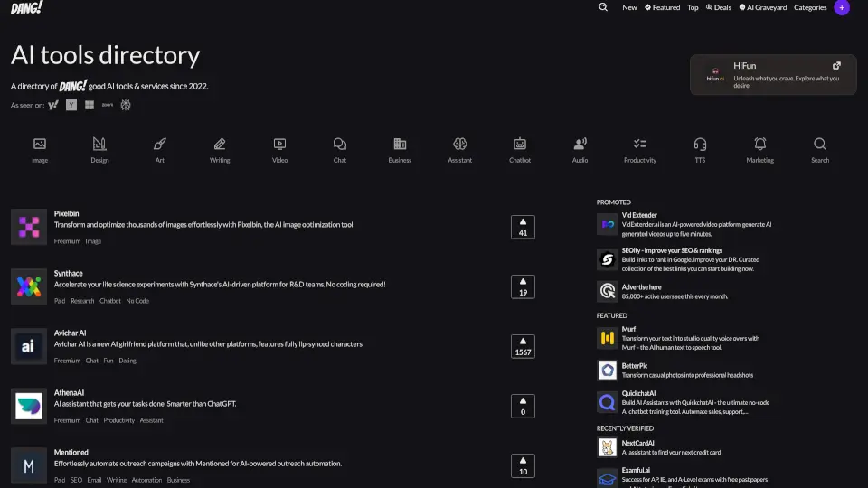Select the Image category icon

(x=40, y=145)
